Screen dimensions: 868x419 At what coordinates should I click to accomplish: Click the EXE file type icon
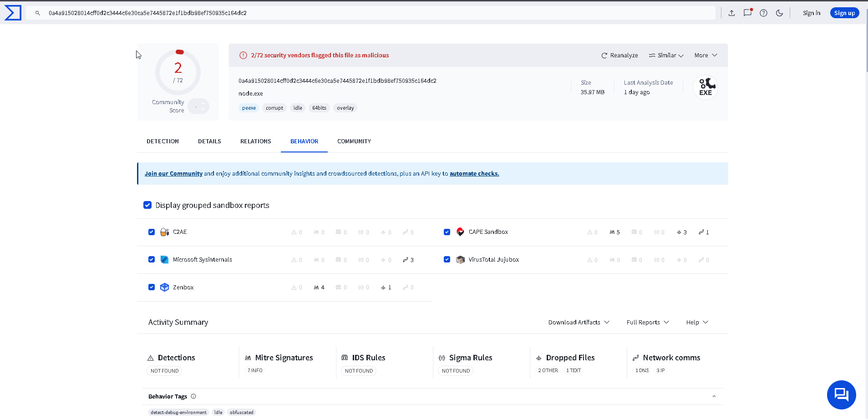coord(706,87)
